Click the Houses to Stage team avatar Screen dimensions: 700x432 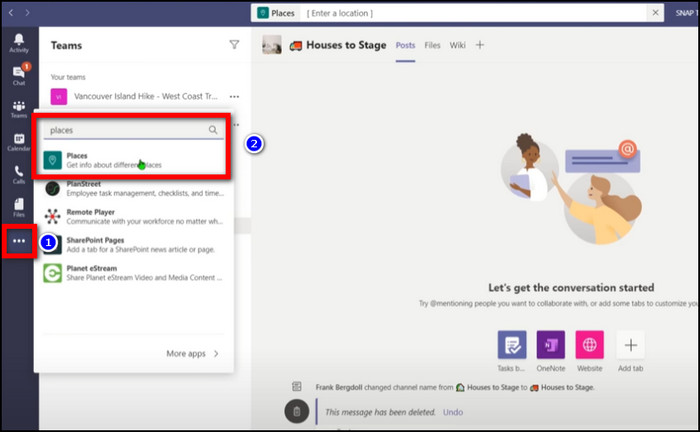click(271, 45)
